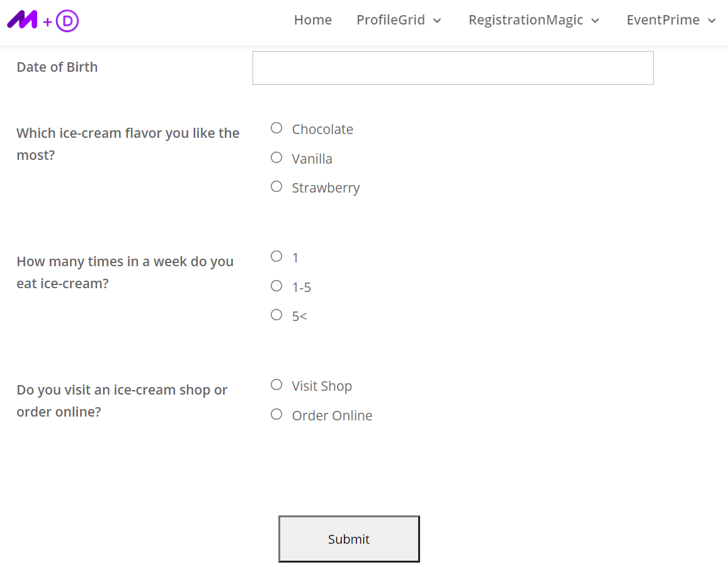
Task: Open the RegistrationMagic menu label
Action: click(x=526, y=20)
